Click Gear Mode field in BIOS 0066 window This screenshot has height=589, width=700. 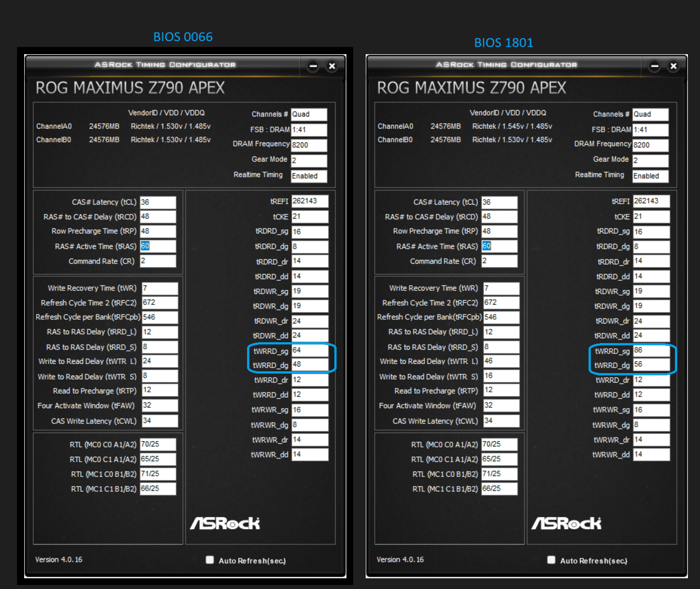pyautogui.click(x=309, y=160)
